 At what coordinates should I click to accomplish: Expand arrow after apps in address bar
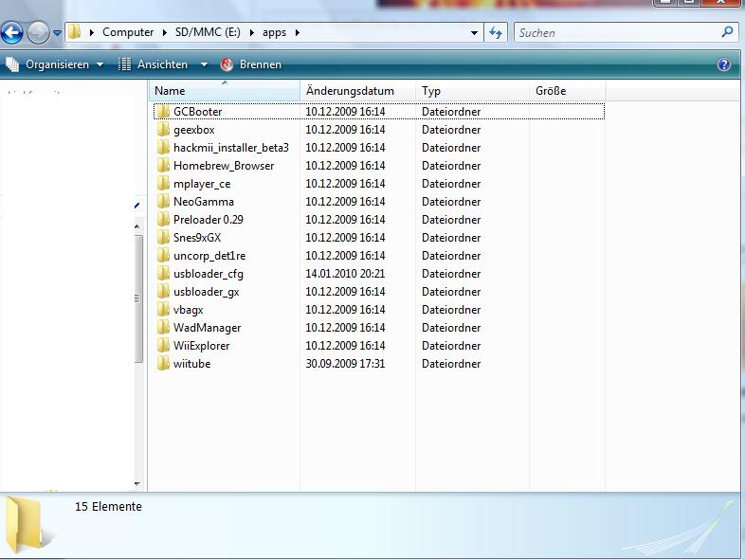pyautogui.click(x=297, y=32)
